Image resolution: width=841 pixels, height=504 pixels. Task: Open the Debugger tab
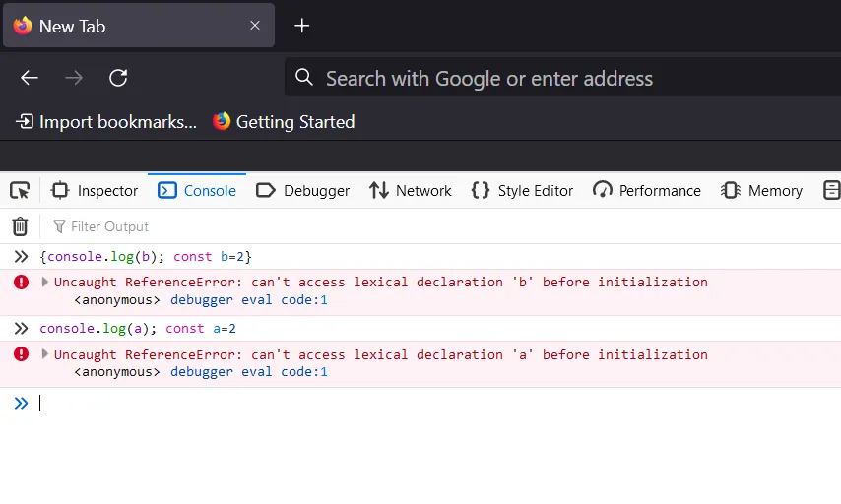click(303, 191)
